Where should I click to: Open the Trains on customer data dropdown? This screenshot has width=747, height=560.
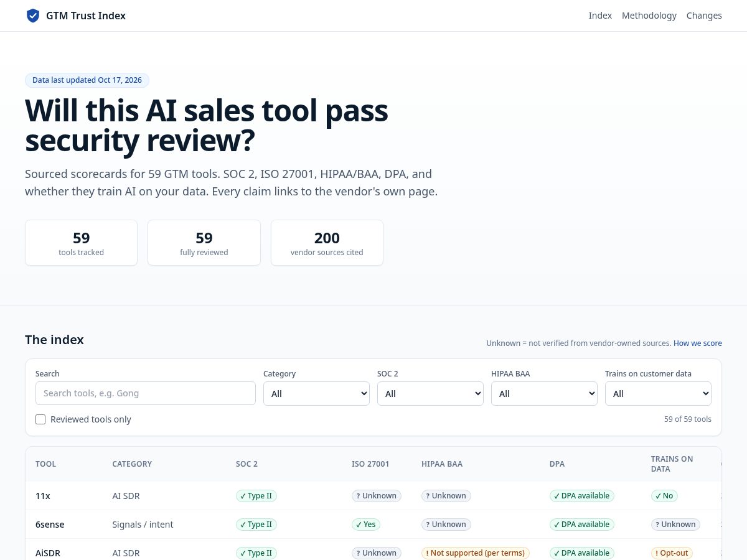pyautogui.click(x=658, y=393)
